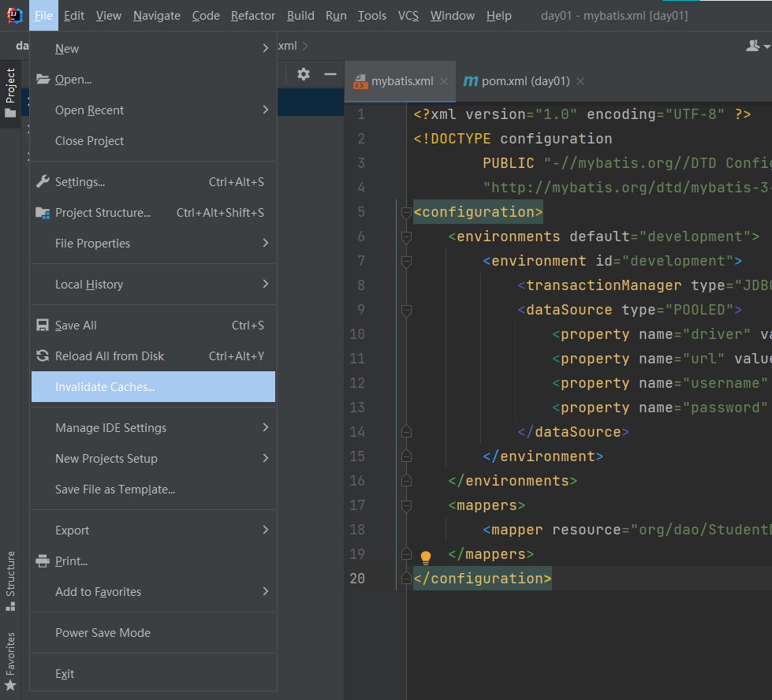Screen dimensions: 772x700
Task: Click the Open folder icon in File menu
Action: 43,80
